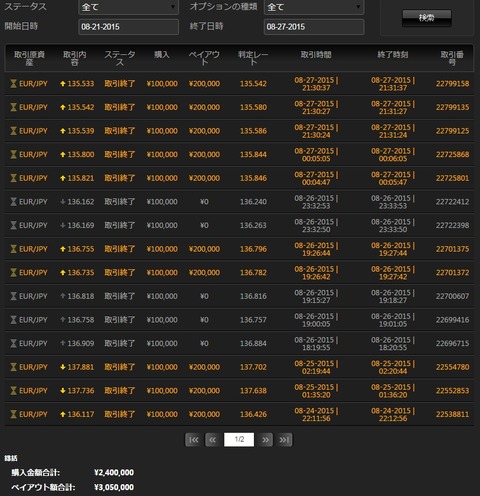Click the end date field 08-27-2015

(314, 27)
